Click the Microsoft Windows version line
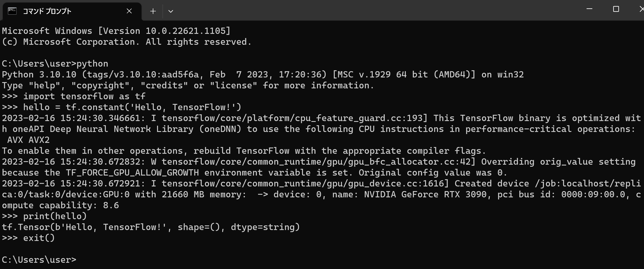The height and width of the screenshot is (269, 644). pyautogui.click(x=116, y=31)
